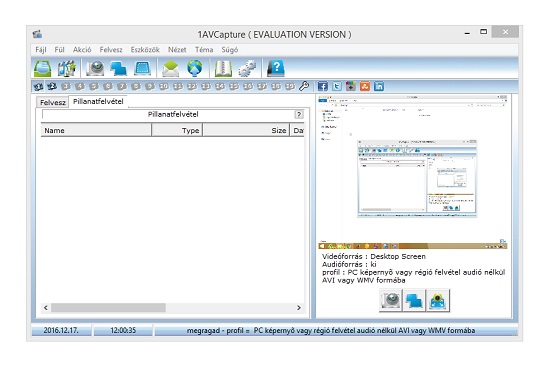Image resolution: width=550 pixels, height=367 pixels.
Task: Maximize the 1AVCapture window
Action: click(483, 32)
